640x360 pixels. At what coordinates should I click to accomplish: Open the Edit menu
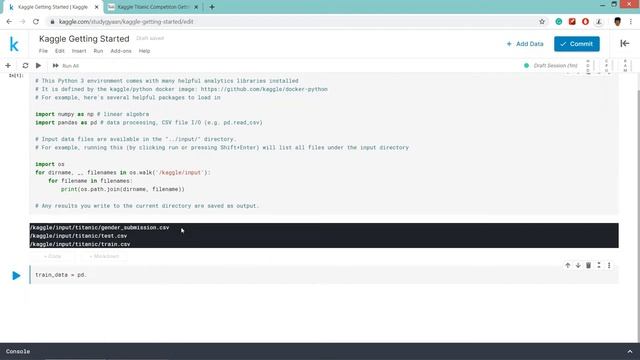(x=60, y=51)
